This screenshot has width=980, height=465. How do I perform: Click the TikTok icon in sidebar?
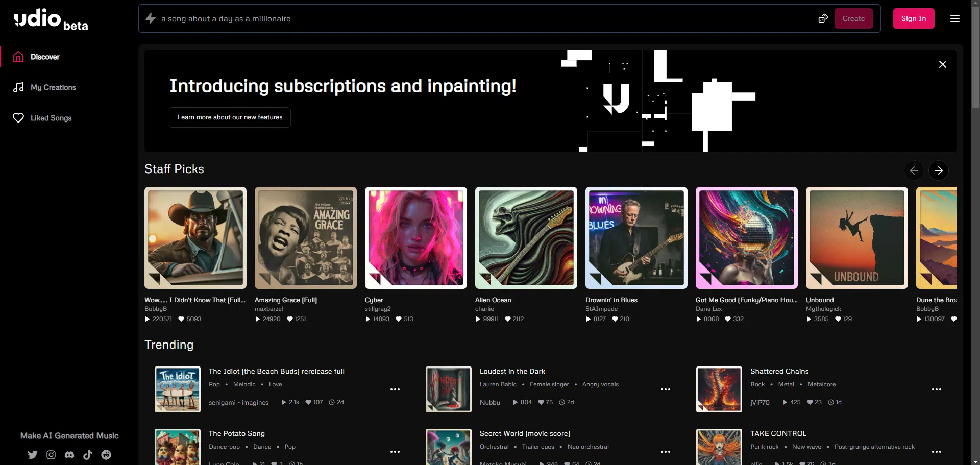pyautogui.click(x=88, y=455)
